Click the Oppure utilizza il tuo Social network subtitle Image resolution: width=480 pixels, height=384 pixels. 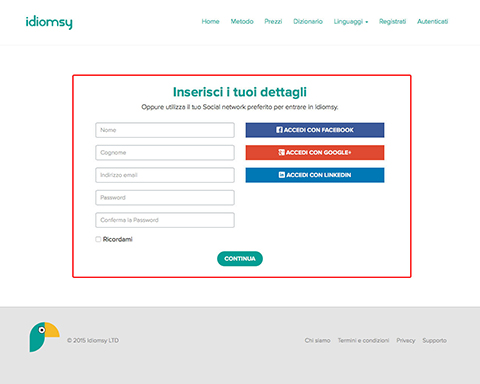(240, 107)
